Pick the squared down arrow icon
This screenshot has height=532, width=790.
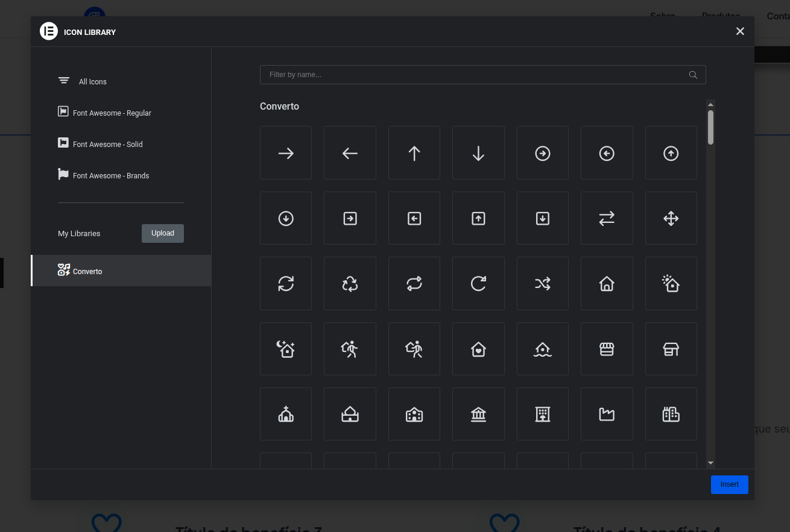click(543, 218)
